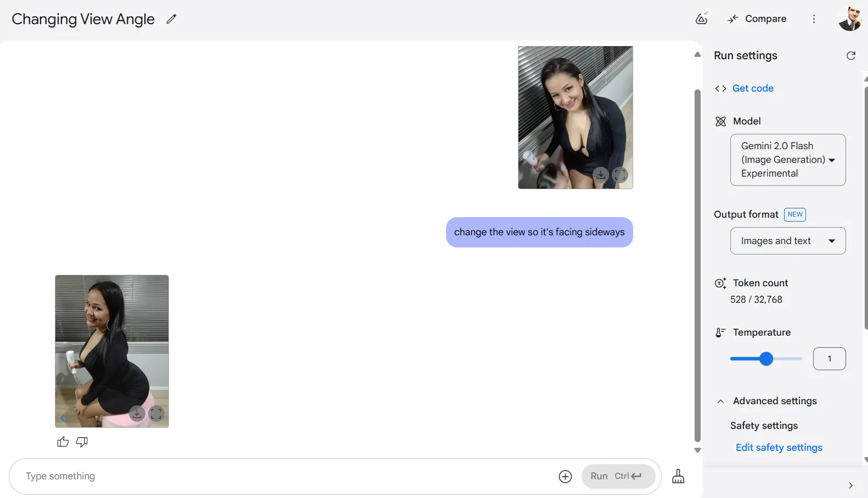This screenshot has height=498, width=868.
Task: Click the pencil icon to rename prompt title
Action: coord(171,19)
